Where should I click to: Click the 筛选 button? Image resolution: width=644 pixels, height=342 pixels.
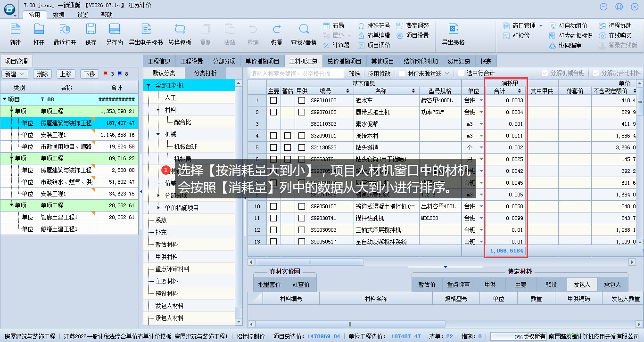point(354,73)
